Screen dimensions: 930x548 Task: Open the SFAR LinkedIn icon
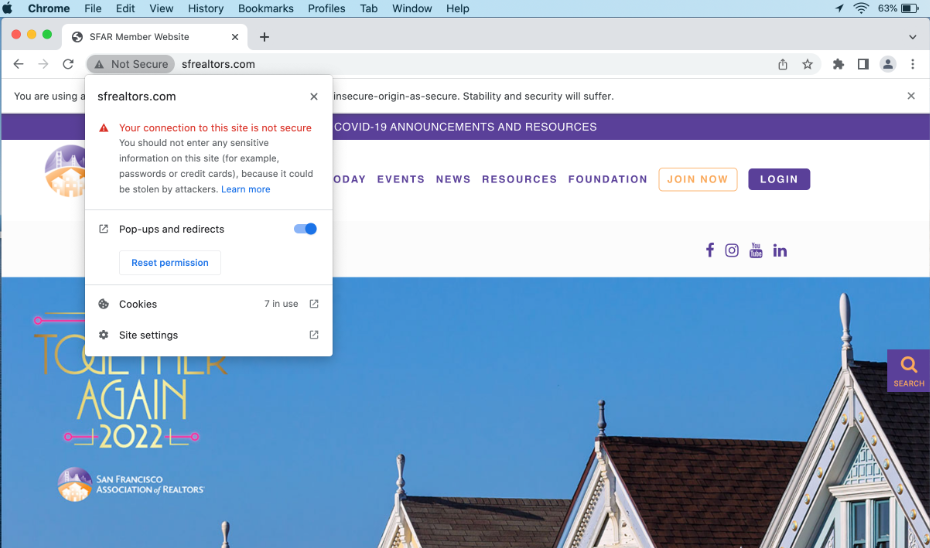point(780,251)
